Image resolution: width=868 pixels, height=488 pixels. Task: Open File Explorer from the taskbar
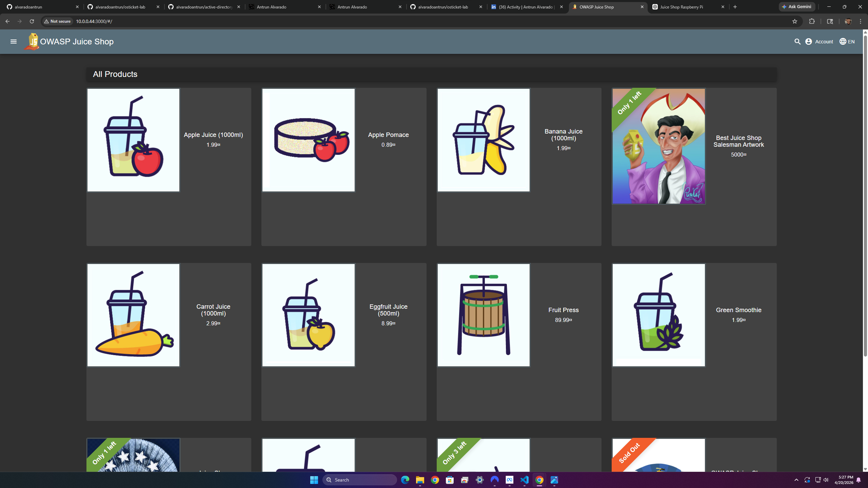click(x=420, y=480)
